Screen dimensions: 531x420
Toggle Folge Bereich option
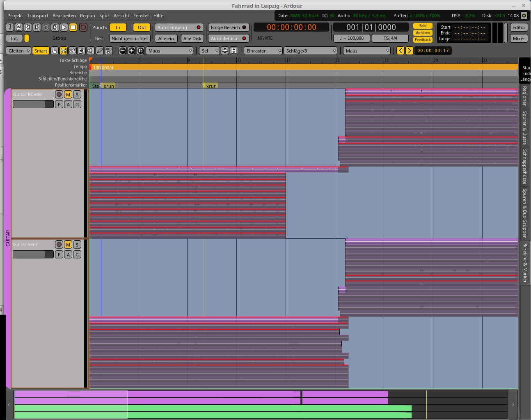(x=229, y=27)
